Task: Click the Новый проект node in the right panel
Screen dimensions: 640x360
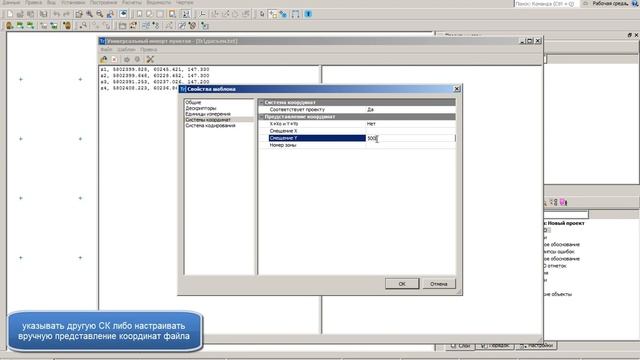Action: pyautogui.click(x=566, y=223)
